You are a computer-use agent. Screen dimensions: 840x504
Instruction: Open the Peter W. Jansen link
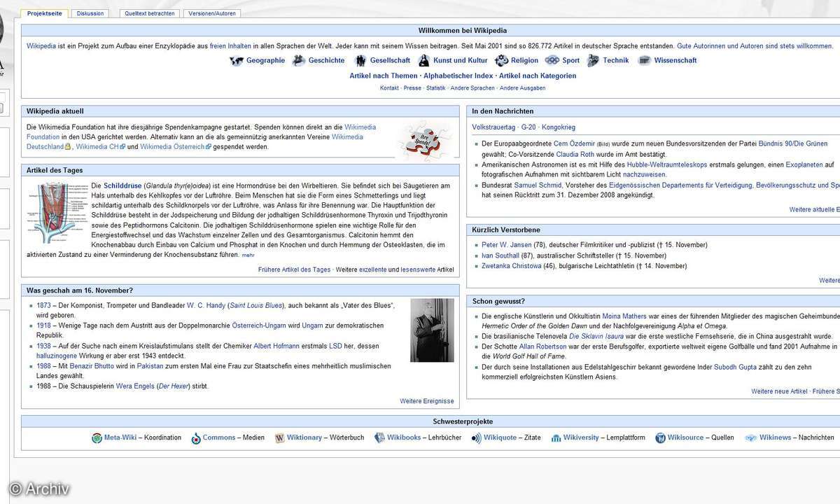coord(507,245)
